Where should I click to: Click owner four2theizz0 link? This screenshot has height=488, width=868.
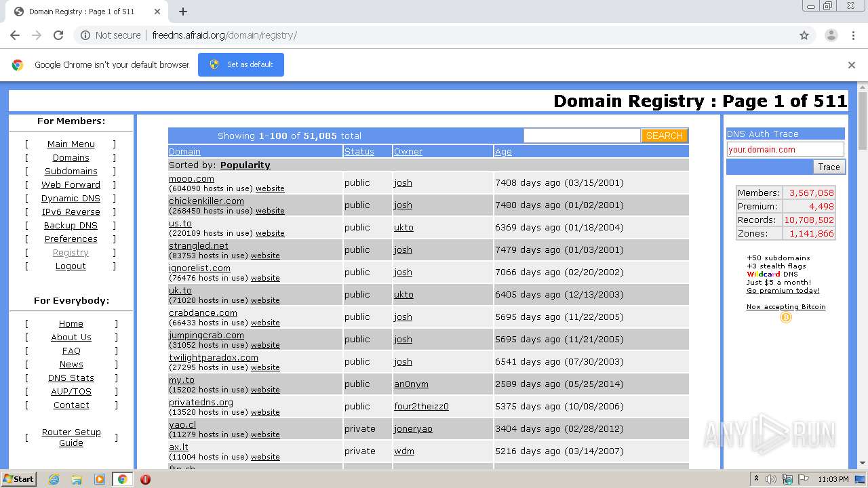pos(421,406)
